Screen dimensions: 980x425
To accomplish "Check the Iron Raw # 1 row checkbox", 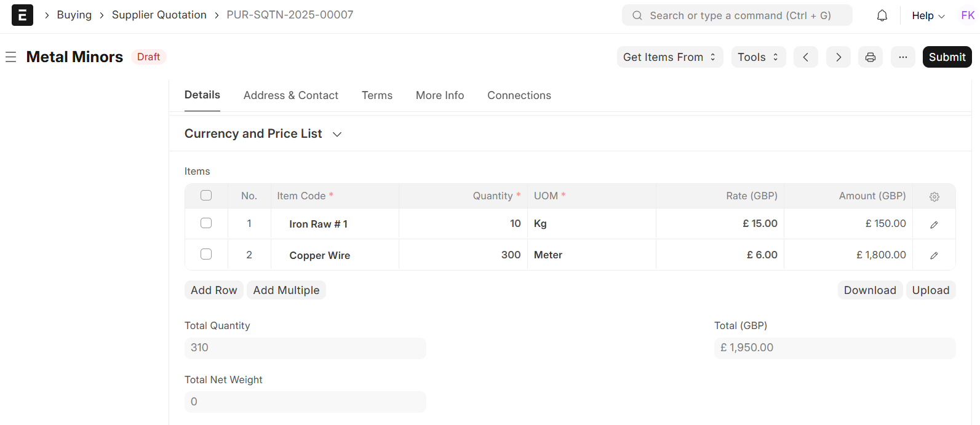I will click(206, 223).
